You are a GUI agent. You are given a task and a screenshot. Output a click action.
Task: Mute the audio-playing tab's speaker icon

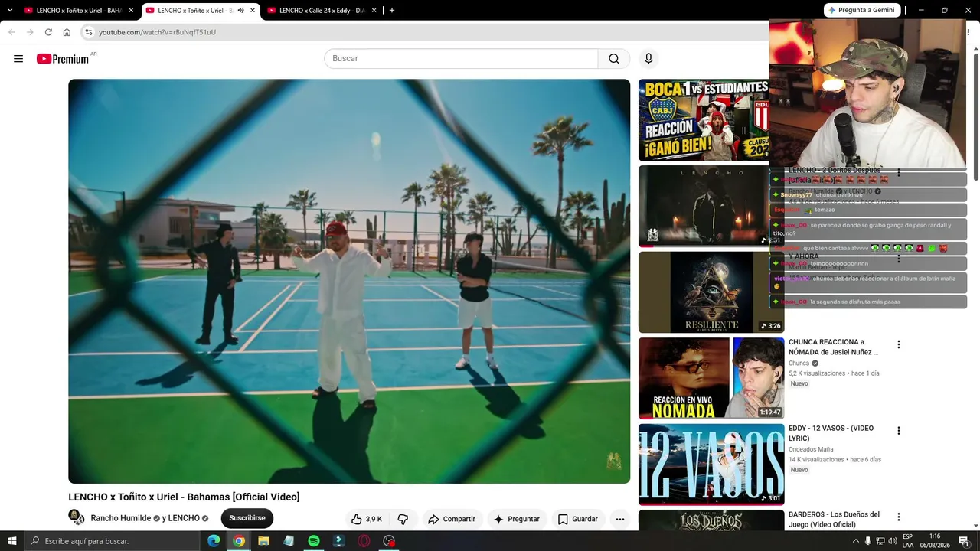tap(240, 11)
